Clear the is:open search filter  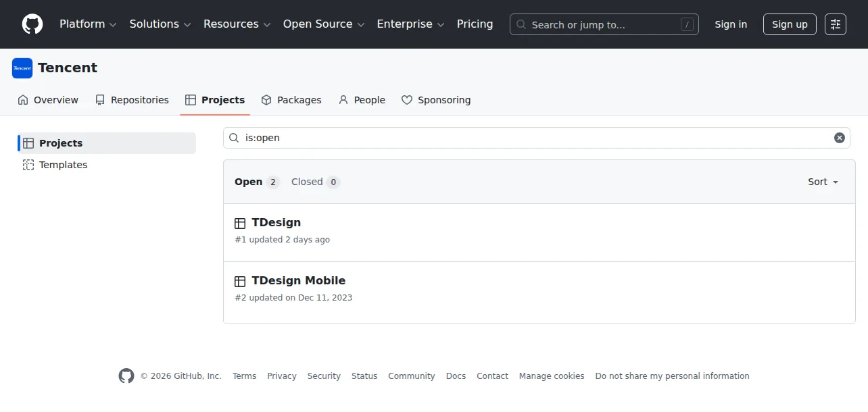[840, 138]
